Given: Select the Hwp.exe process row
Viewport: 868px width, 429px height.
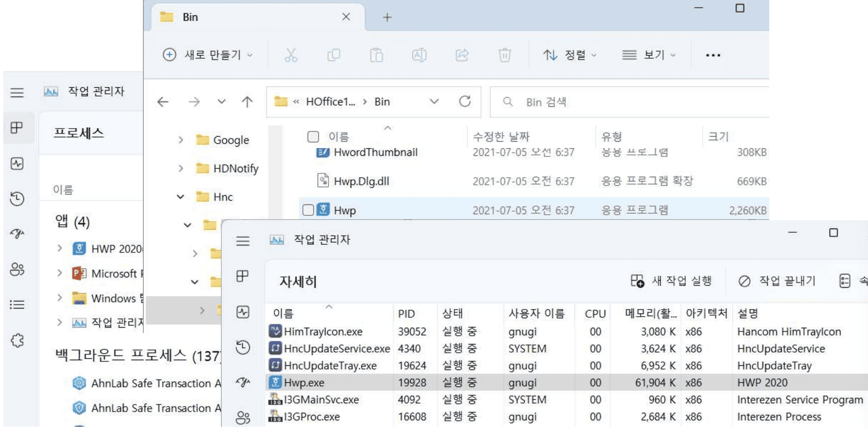Looking at the screenshot, I should pos(491,383).
